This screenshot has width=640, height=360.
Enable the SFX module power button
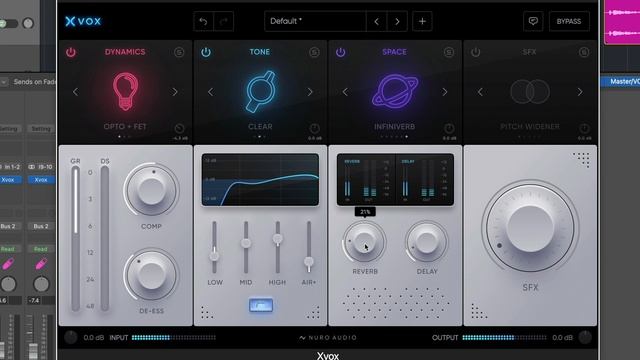476,52
